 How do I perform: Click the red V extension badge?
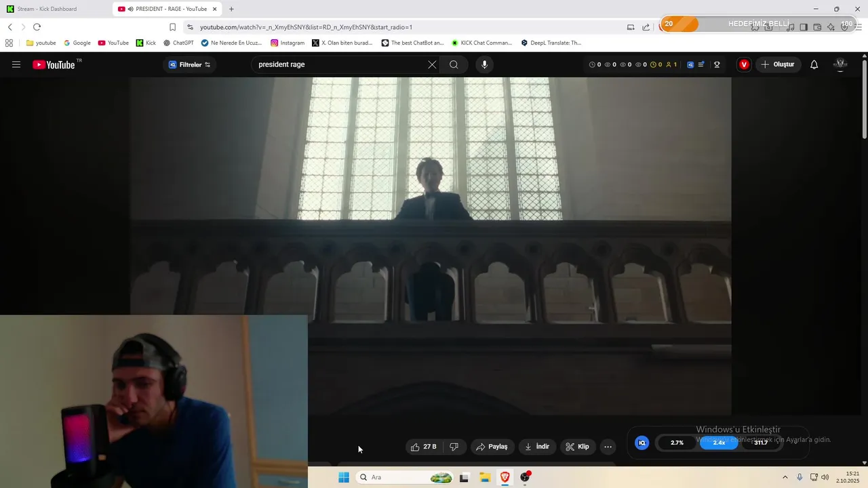pyautogui.click(x=744, y=64)
